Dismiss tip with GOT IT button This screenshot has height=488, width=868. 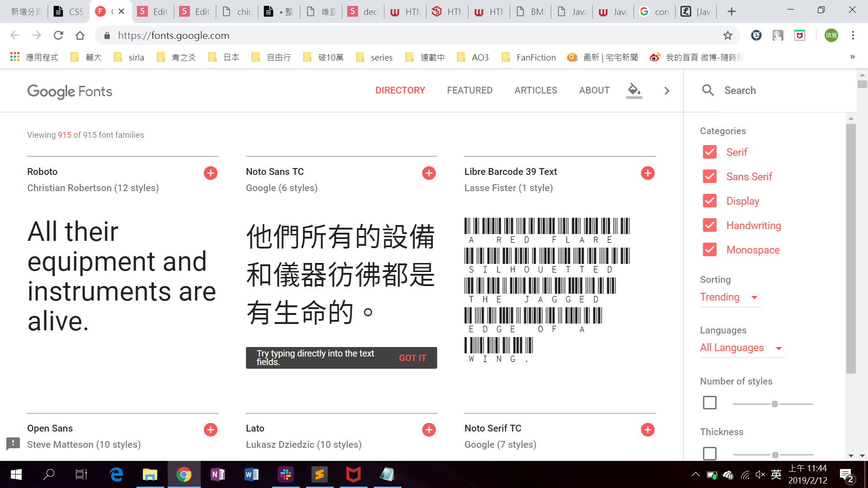click(412, 358)
